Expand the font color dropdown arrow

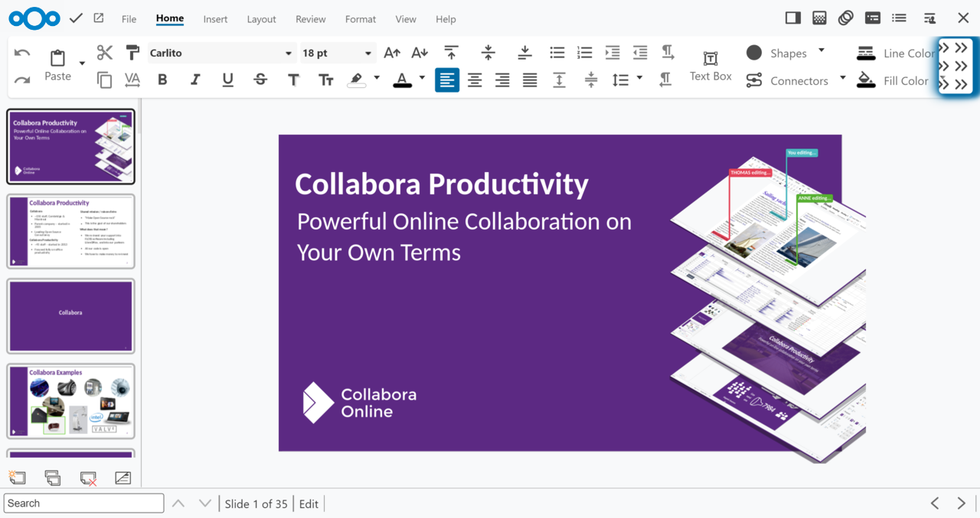(x=422, y=78)
